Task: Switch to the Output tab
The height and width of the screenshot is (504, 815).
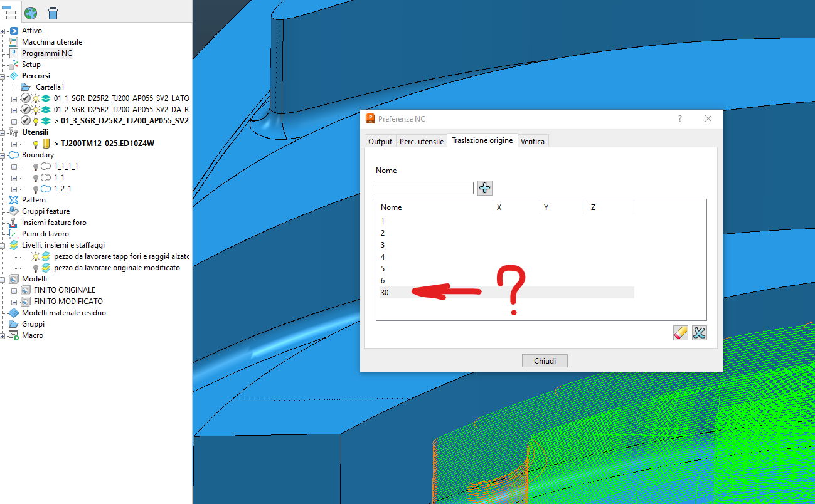Action: click(x=380, y=142)
